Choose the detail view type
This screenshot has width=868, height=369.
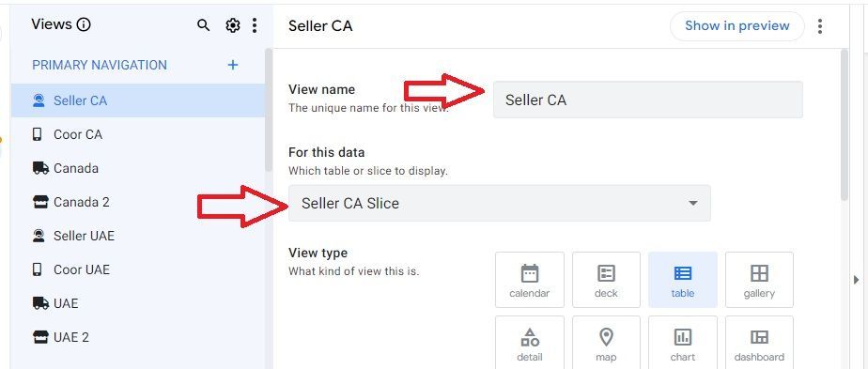point(530,343)
